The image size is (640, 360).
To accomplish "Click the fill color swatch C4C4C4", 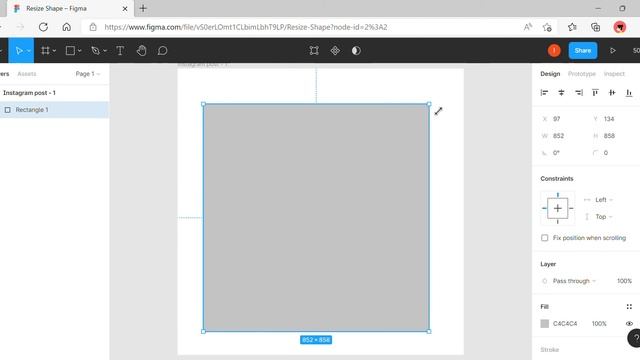I will 544,324.
